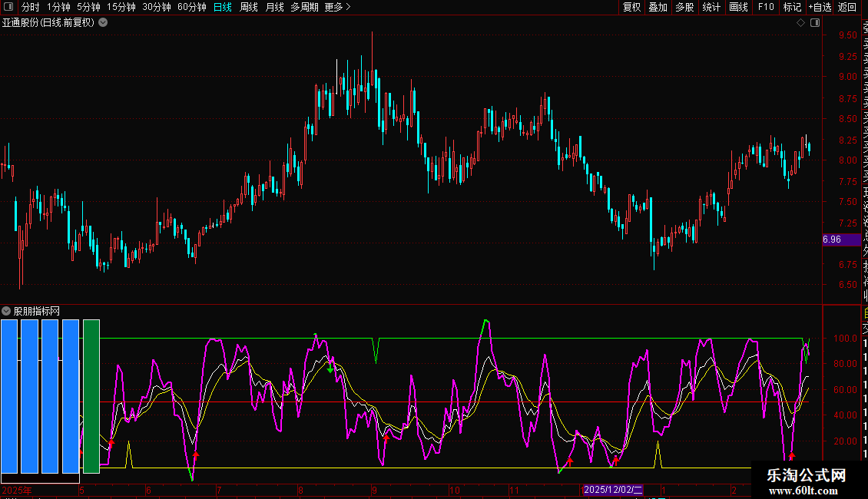Click the 返回 back button
Screen dimensions: 868x499
847,7
